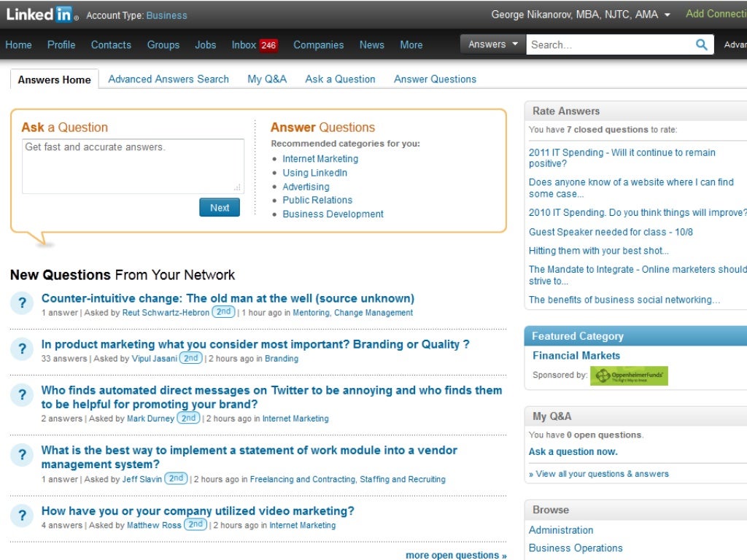Click the LinkedIn logo
The width and height of the screenshot is (747, 560).
42,15
